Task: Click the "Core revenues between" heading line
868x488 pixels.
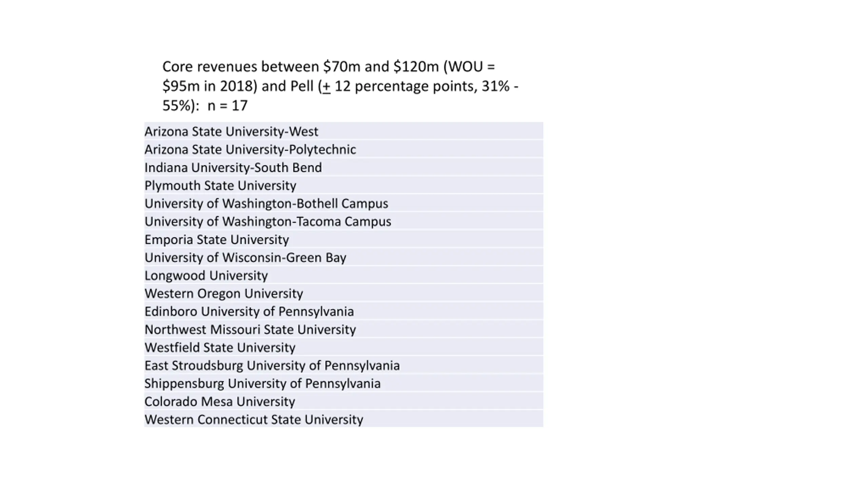Action: (329, 67)
